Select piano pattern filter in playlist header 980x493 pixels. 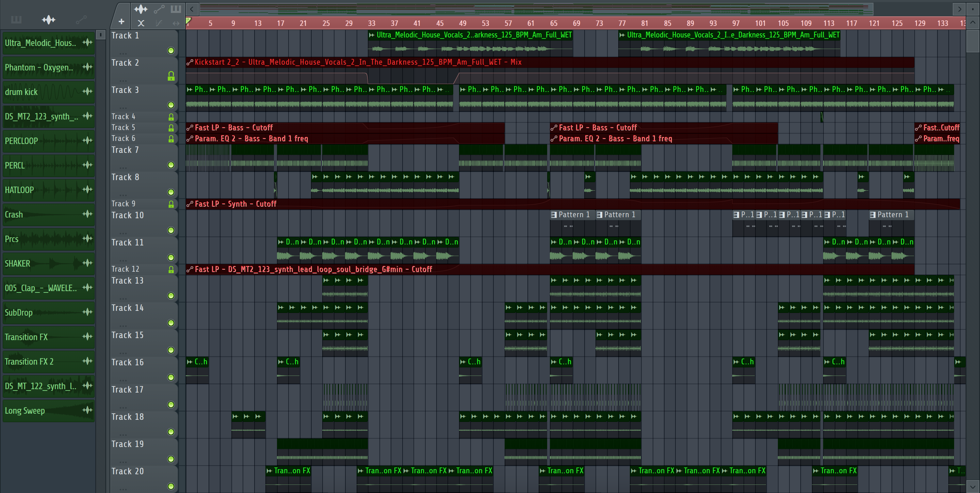176,9
